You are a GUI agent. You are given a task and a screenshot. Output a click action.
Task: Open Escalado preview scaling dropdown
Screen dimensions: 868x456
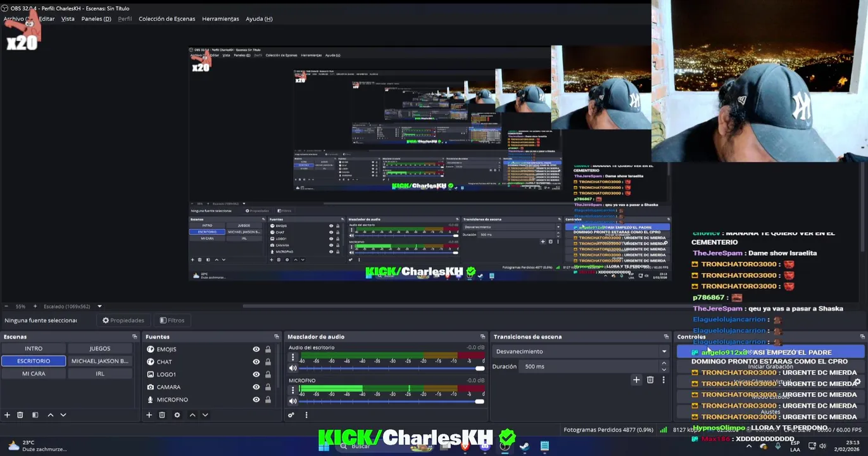[x=99, y=307]
